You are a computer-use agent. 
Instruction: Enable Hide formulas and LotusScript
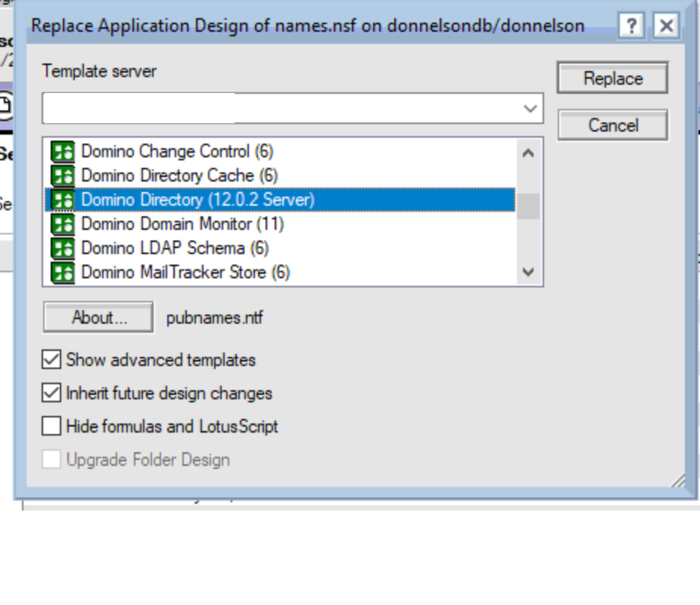coord(51,426)
